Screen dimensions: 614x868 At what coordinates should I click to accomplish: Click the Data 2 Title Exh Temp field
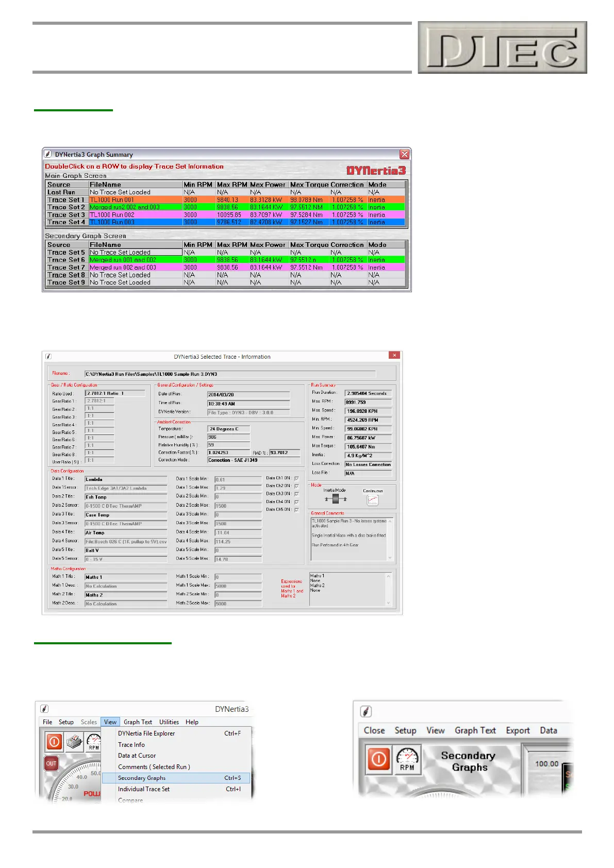pos(126,497)
